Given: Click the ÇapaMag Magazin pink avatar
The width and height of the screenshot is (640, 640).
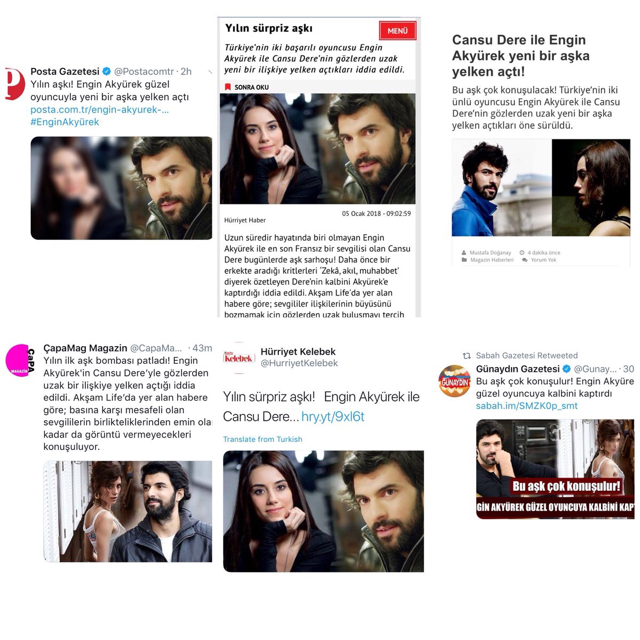Looking at the screenshot, I should point(20,360).
